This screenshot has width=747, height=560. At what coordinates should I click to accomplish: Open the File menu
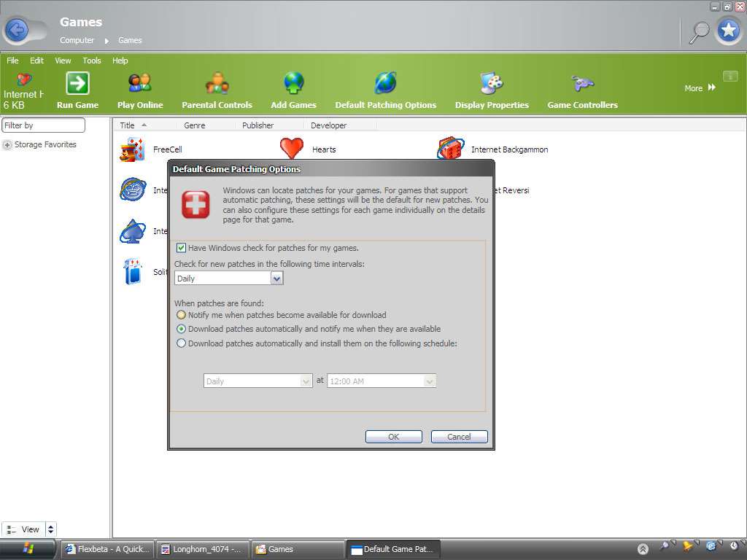coord(12,61)
